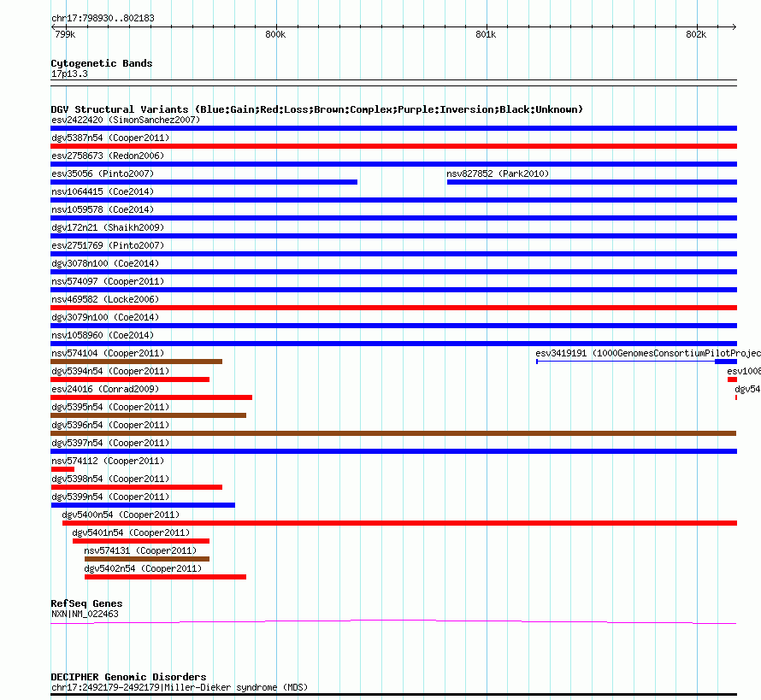Click the long brown bar under dgv5396n54
Image resolution: width=761 pixels, height=700 pixels.
tap(393, 433)
